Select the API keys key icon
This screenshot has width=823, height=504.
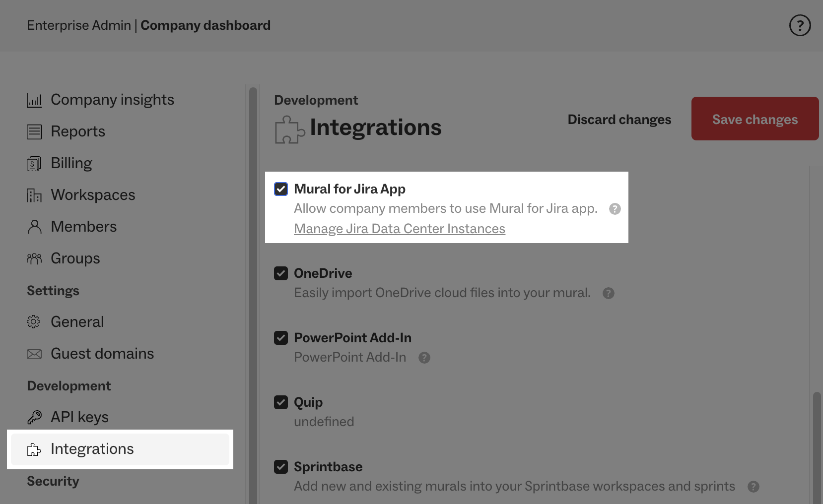34,417
